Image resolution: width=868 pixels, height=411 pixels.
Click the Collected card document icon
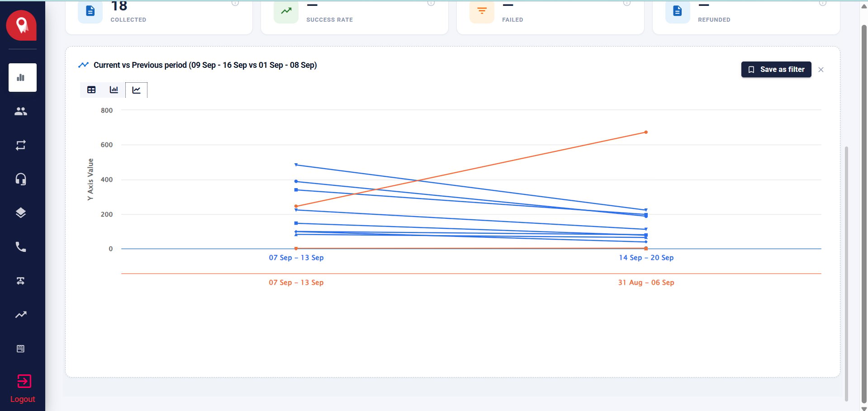pos(90,11)
